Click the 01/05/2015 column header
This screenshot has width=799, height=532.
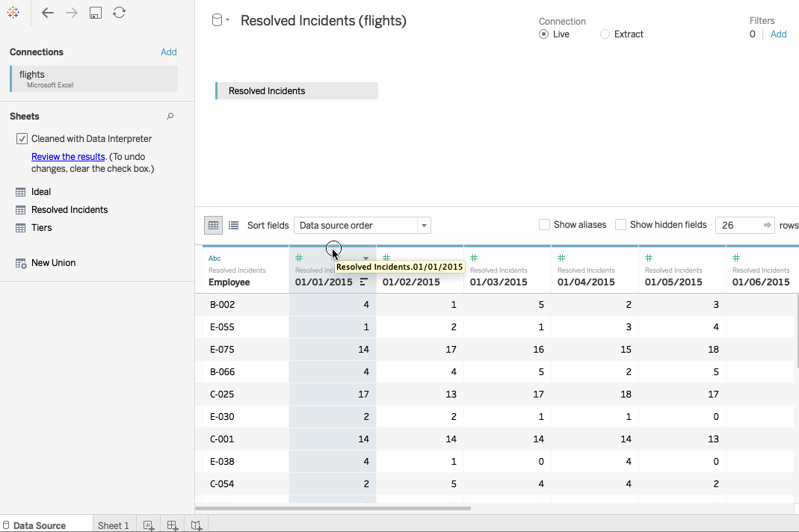click(x=682, y=270)
